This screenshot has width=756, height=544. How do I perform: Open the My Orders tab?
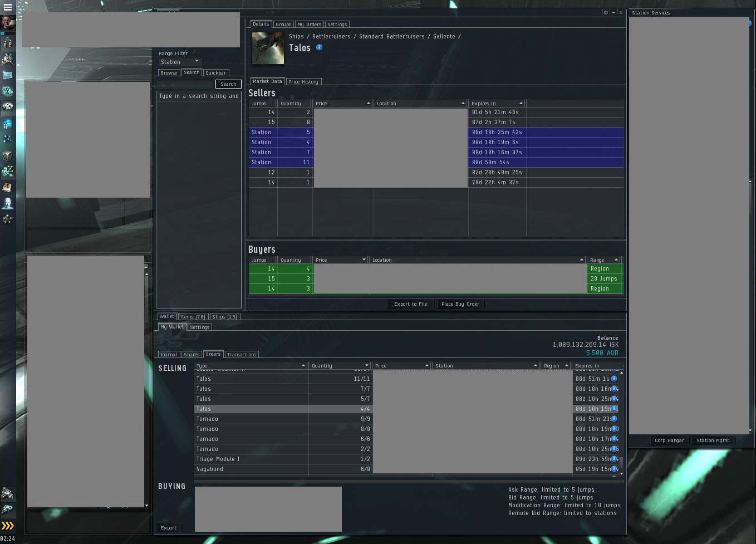pyautogui.click(x=309, y=24)
